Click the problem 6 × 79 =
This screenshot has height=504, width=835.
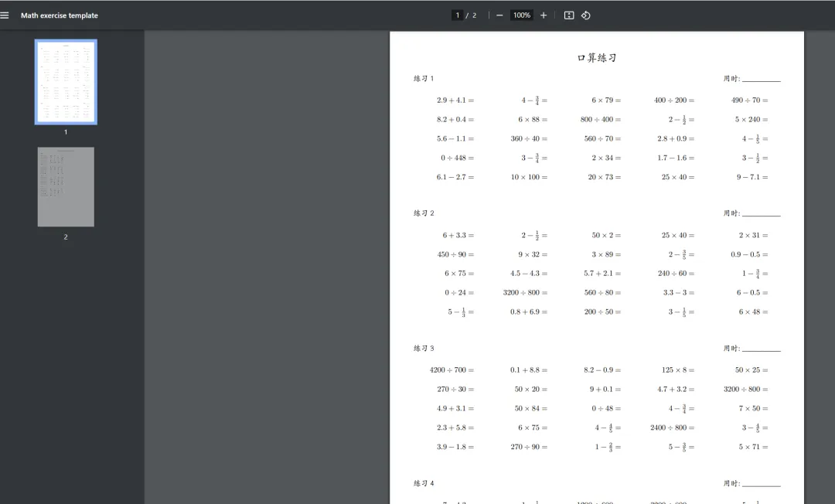pos(606,100)
